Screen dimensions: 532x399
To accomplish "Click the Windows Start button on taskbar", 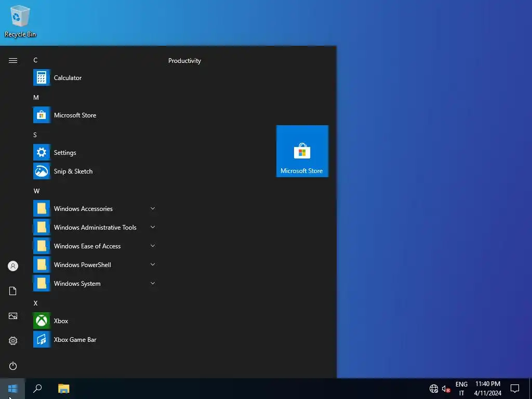I will click(12, 389).
